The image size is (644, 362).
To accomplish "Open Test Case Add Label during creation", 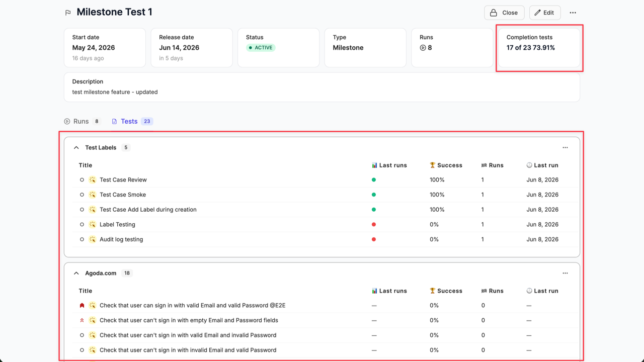I will (148, 210).
